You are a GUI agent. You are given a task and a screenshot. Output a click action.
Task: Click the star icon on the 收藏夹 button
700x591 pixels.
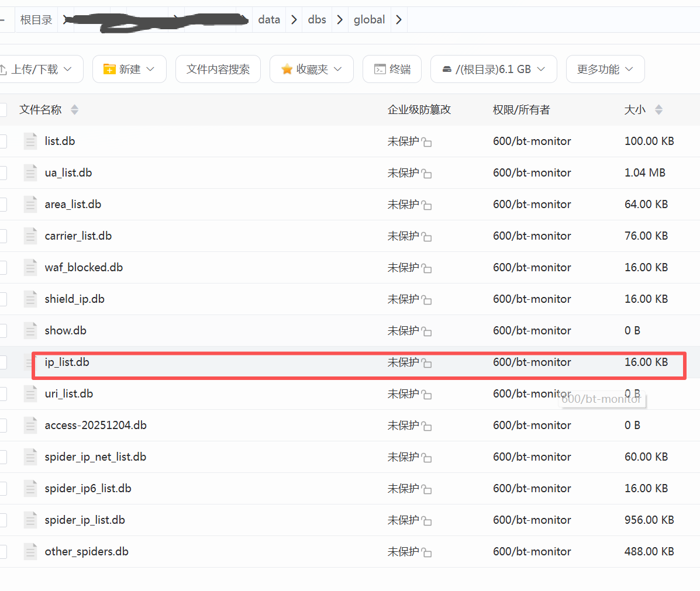[x=287, y=68]
